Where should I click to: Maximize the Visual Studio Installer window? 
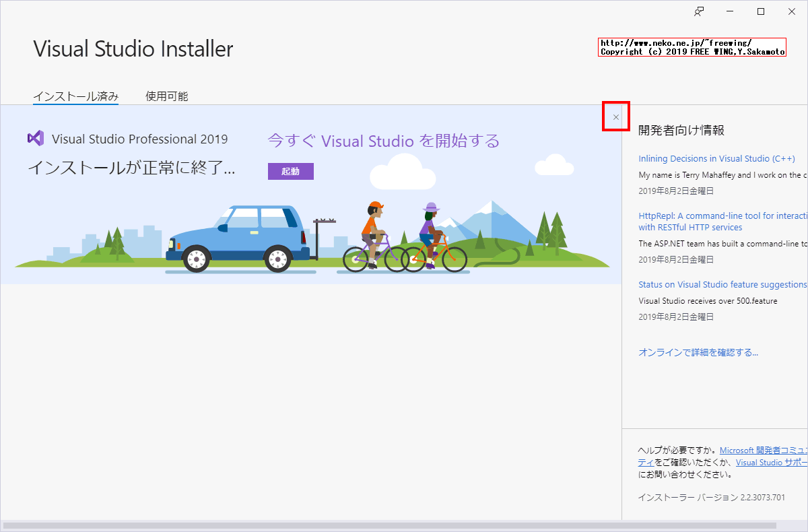(760, 11)
